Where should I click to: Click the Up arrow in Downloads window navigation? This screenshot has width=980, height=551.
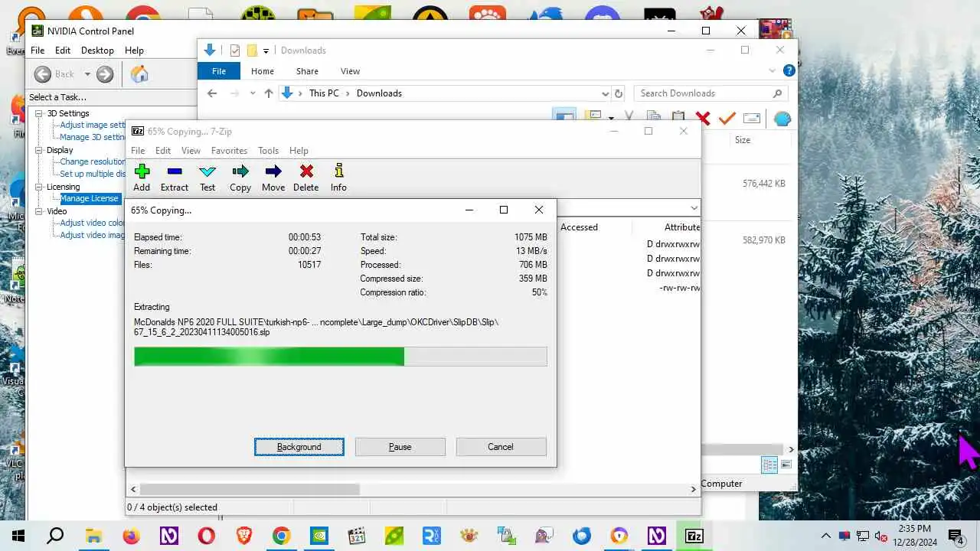pyautogui.click(x=268, y=93)
